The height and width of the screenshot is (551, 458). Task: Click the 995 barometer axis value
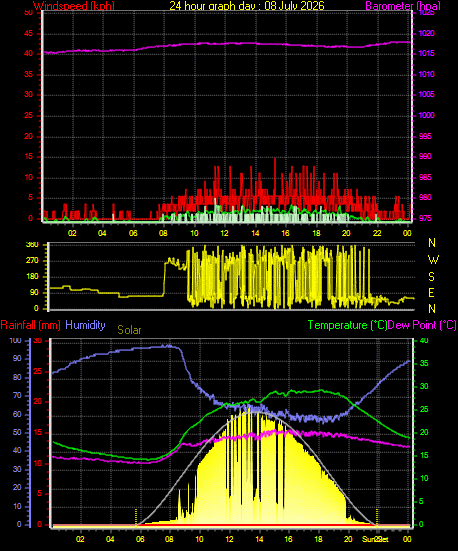(425, 136)
